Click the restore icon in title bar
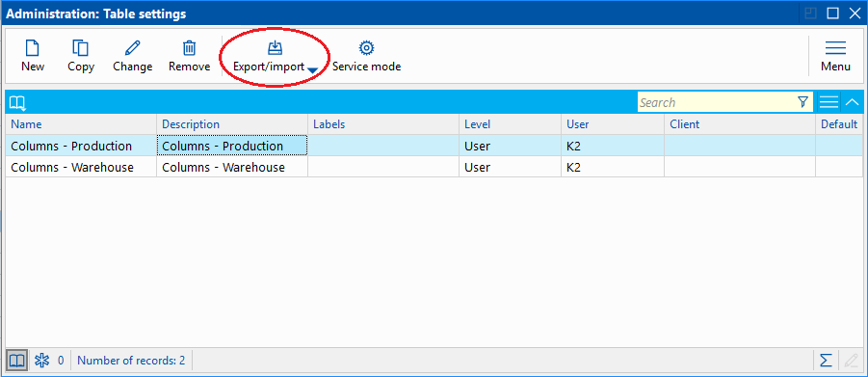 811,13
